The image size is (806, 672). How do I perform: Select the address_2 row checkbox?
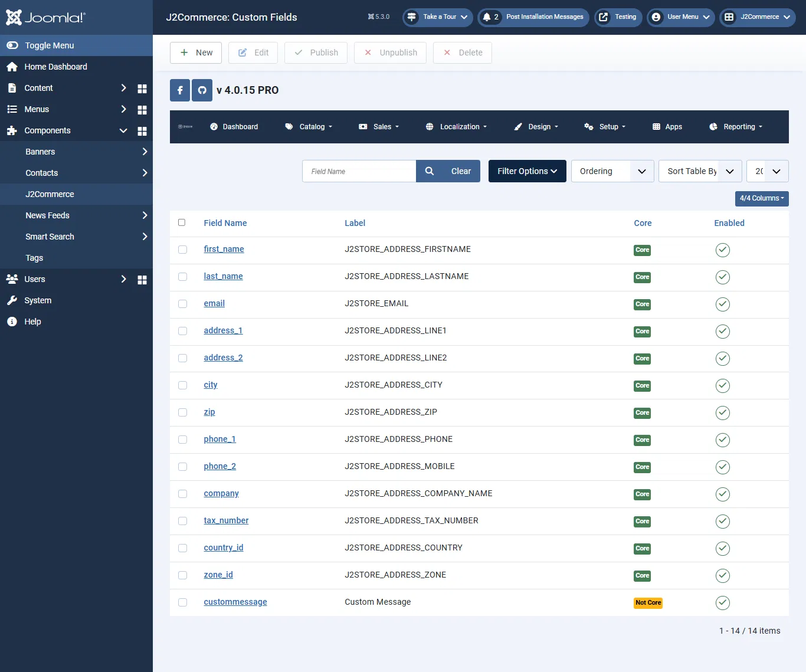[x=183, y=358]
